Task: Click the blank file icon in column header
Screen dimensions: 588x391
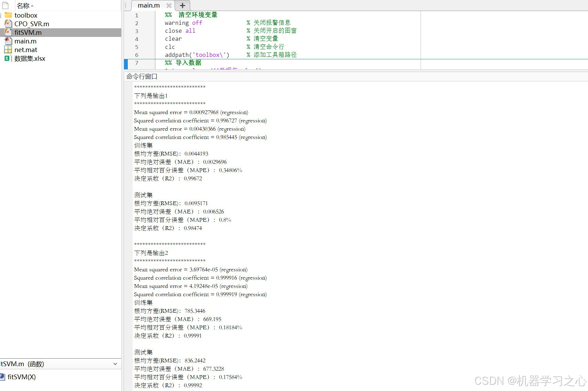Action: coord(6,6)
